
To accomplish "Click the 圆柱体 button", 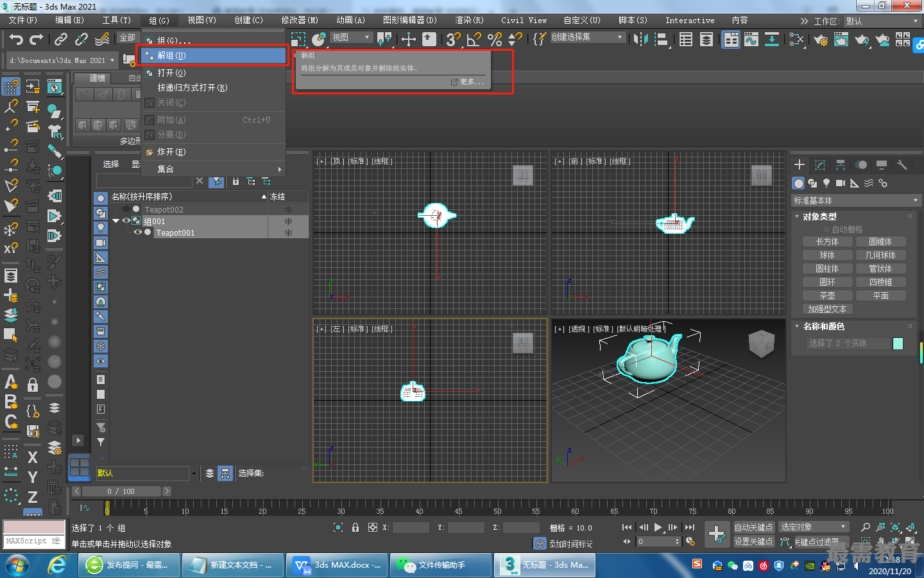I will (828, 268).
